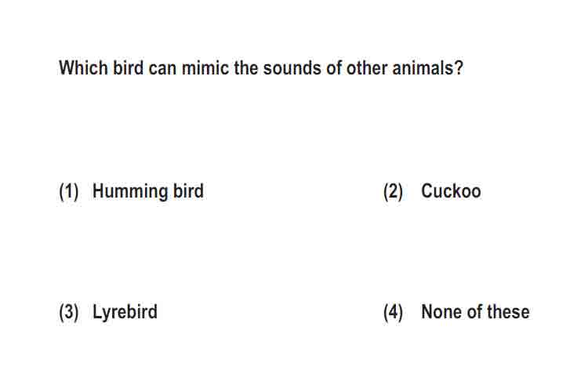The height and width of the screenshot is (392, 588).
Task: Click the word bird in the question
Action: click(129, 68)
